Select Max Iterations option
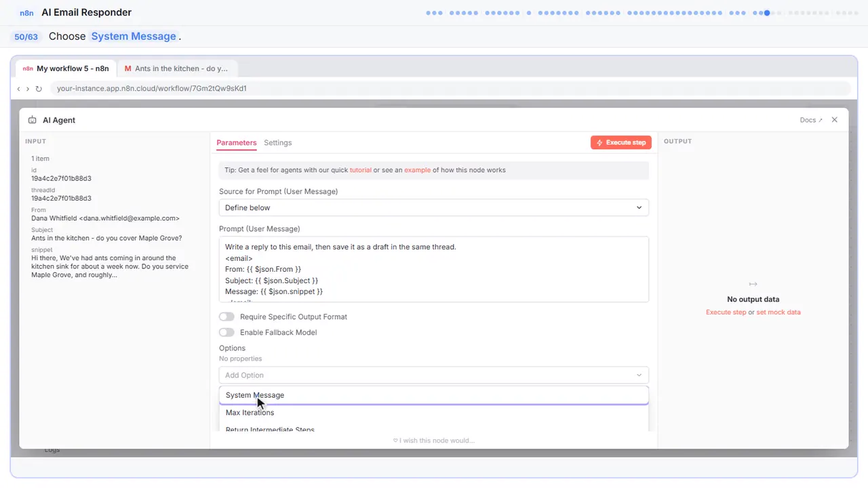The width and height of the screenshot is (868, 488). pos(434,412)
